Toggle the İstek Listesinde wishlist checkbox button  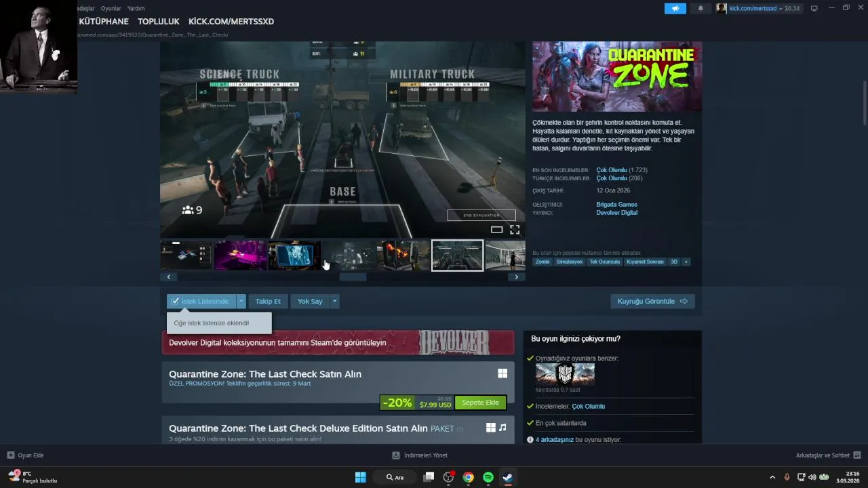pyautogui.click(x=201, y=301)
